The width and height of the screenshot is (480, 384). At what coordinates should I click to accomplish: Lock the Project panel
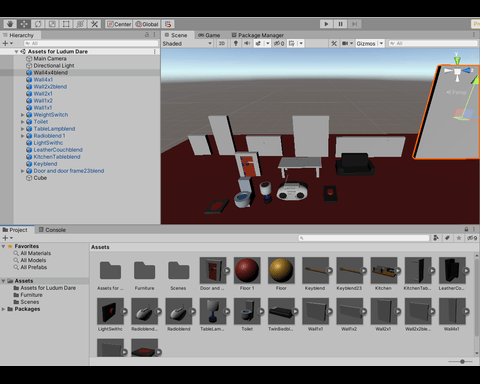466,229
